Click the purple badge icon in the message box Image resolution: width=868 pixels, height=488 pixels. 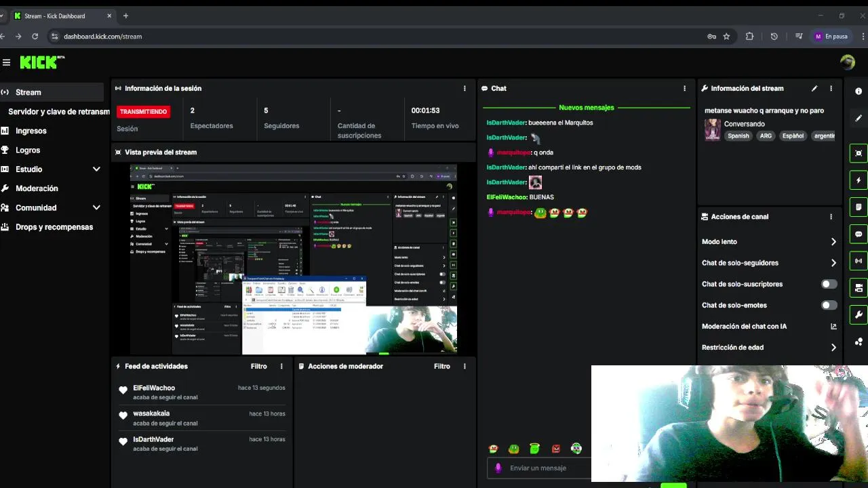[x=498, y=468]
